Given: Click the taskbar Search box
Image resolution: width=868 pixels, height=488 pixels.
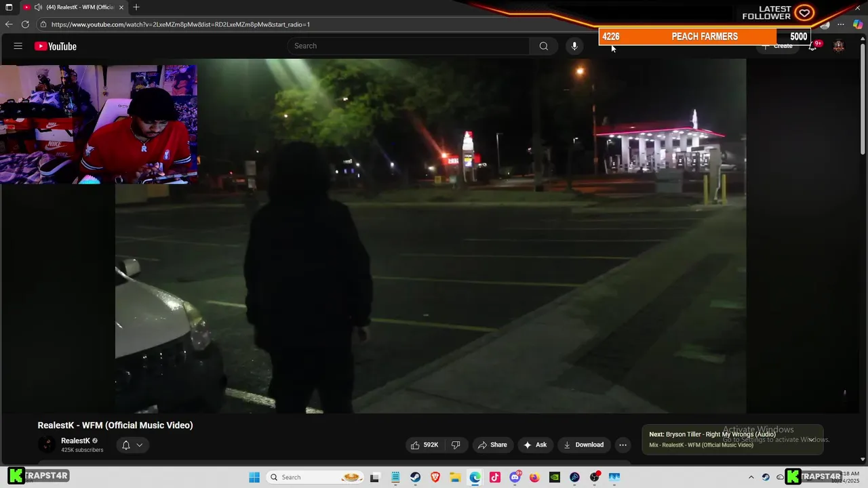Looking at the screenshot, I should (315, 477).
